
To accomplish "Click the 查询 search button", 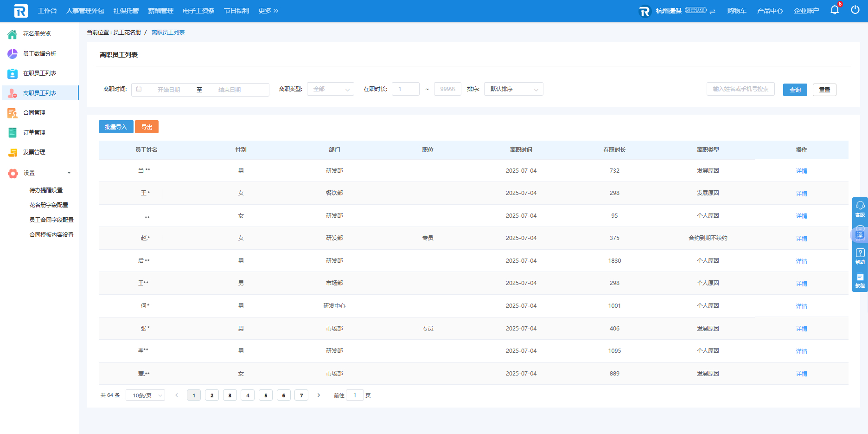I will point(795,90).
